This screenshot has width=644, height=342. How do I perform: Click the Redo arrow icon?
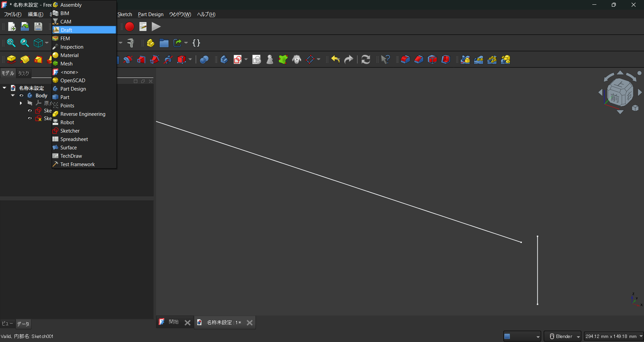349,60
